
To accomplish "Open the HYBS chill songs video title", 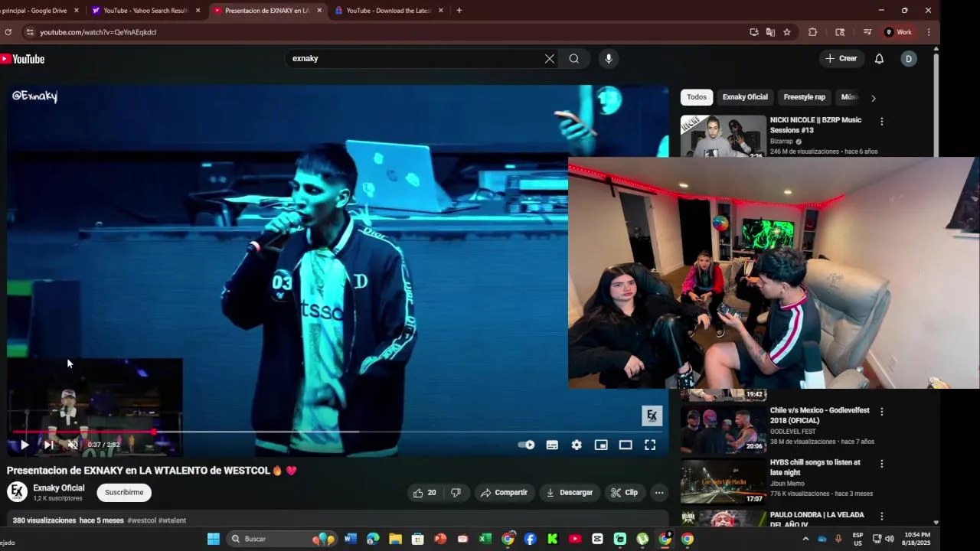I will (x=815, y=468).
